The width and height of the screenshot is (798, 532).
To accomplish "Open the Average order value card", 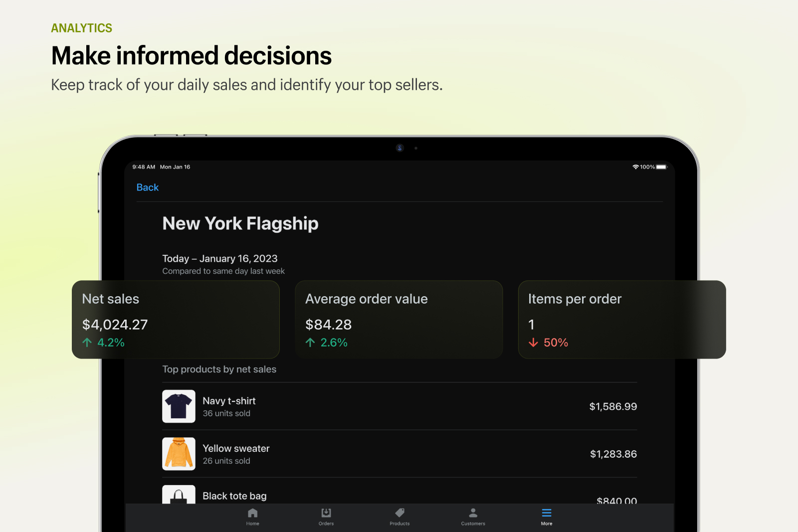I will click(399, 320).
